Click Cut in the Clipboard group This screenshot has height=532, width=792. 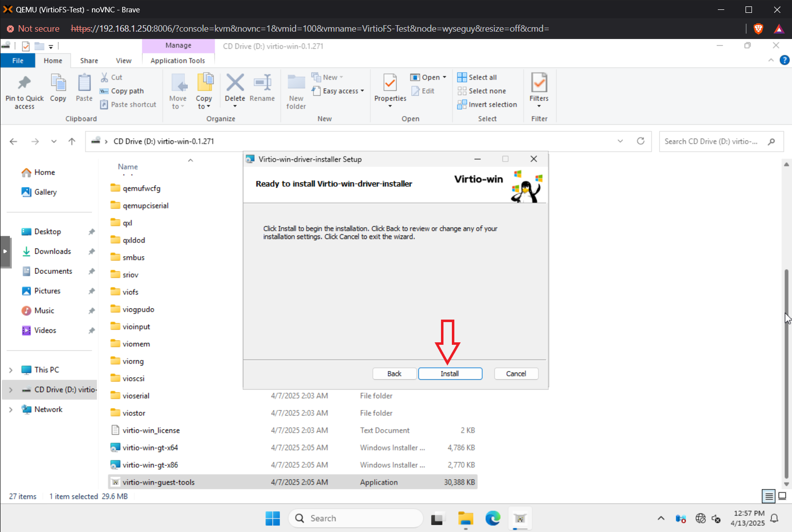(112, 78)
